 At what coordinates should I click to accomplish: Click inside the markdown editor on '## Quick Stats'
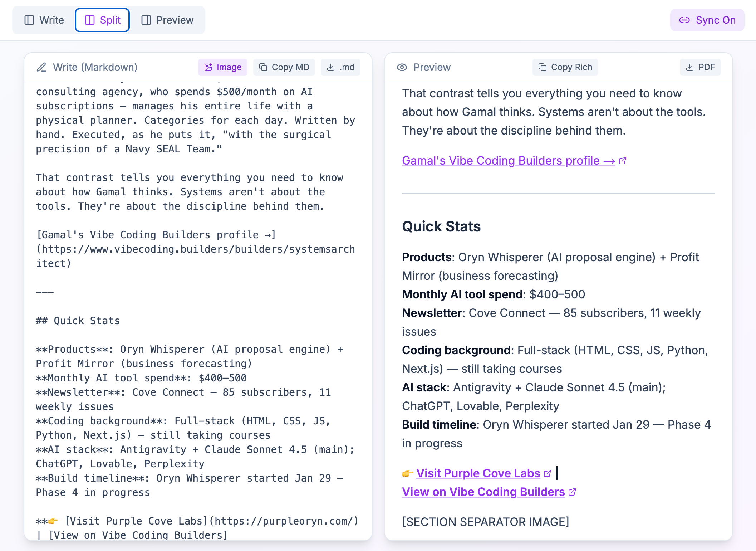78,321
